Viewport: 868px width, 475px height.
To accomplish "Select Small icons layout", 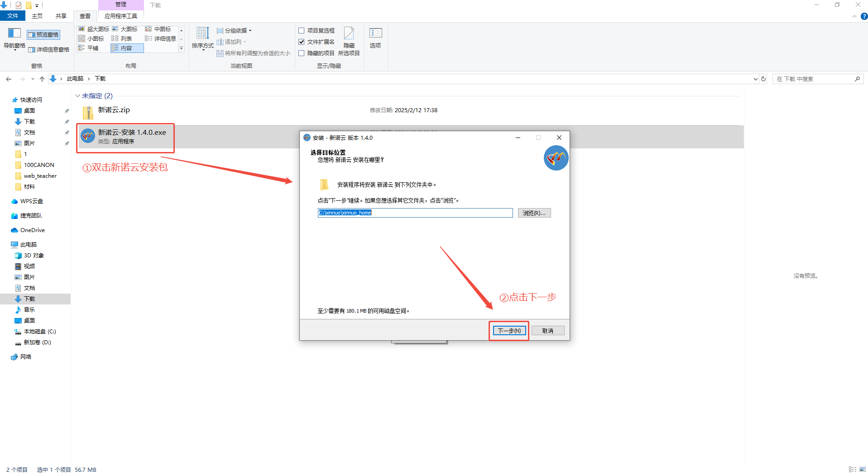I will [91, 39].
